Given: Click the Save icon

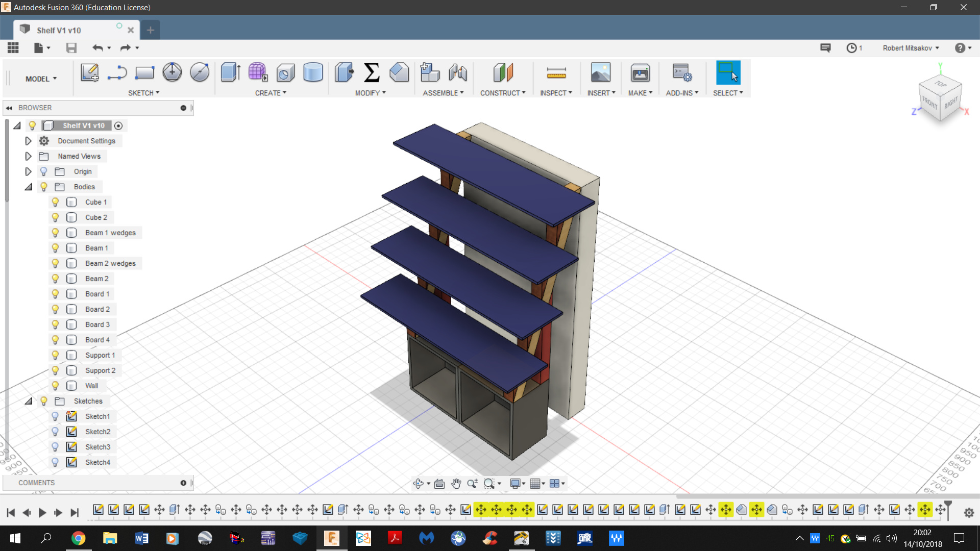Looking at the screenshot, I should (71, 47).
